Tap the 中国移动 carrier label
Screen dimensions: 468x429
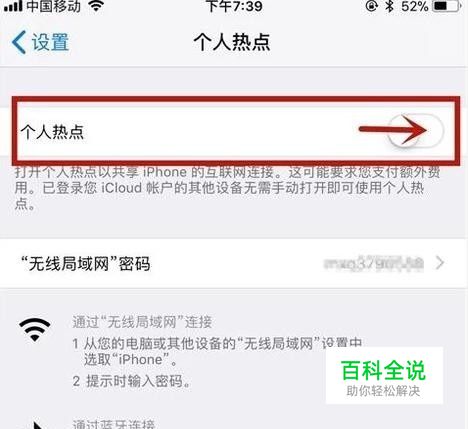[53, 6]
